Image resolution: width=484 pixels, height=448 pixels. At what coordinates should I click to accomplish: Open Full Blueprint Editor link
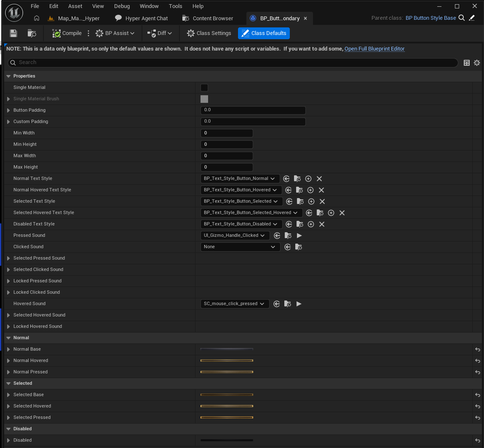point(374,49)
